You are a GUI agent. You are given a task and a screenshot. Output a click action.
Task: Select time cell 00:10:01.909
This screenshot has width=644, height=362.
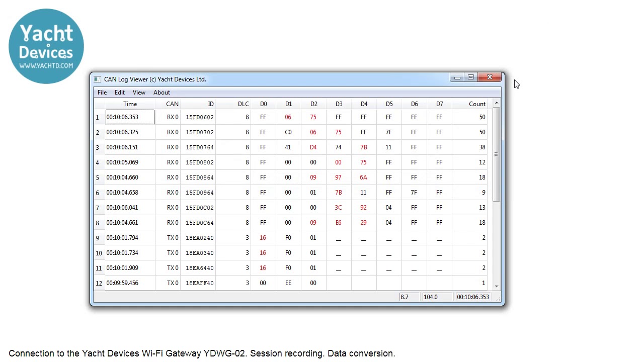pos(130,268)
